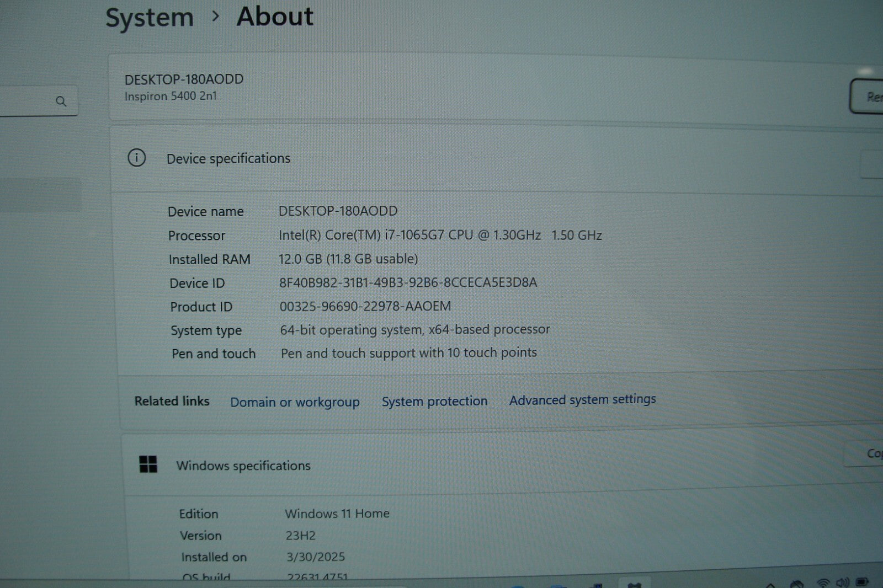883x588 pixels.
Task: Go back to System in breadcrumb
Action: (x=150, y=17)
